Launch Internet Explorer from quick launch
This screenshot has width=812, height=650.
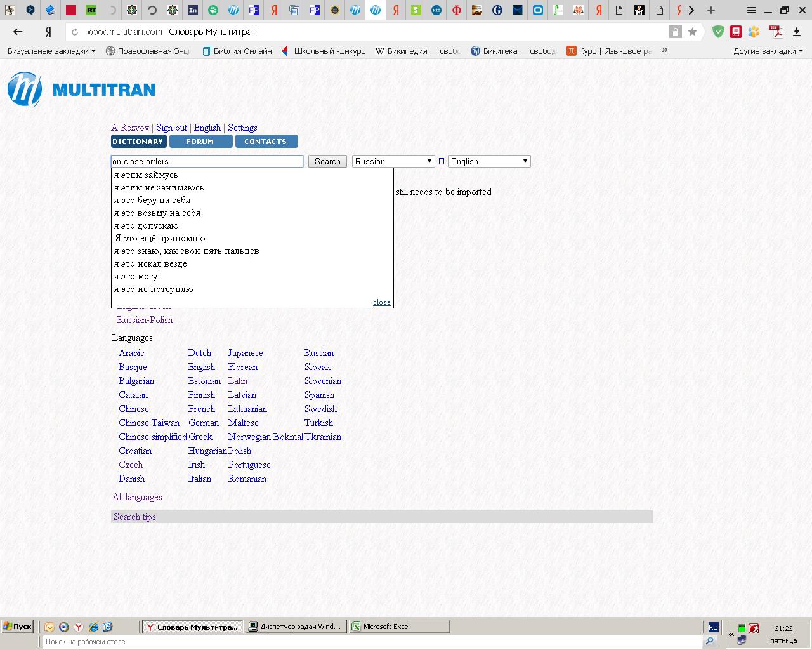tap(94, 627)
